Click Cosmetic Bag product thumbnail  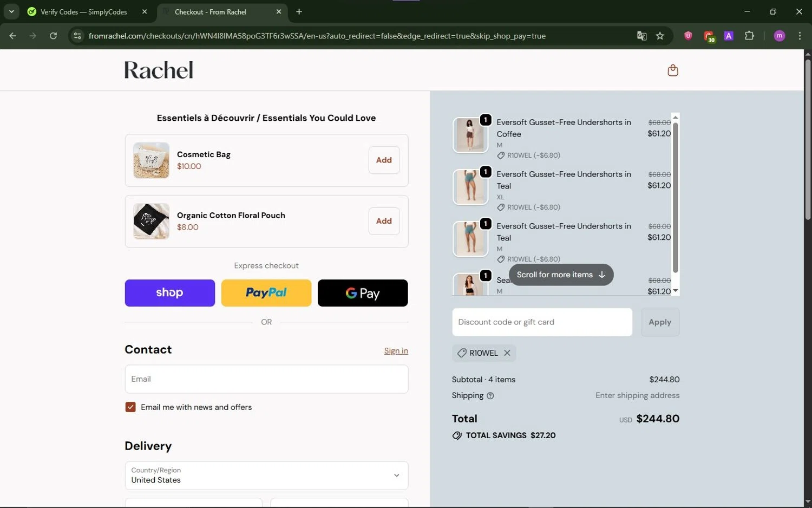[x=151, y=160]
